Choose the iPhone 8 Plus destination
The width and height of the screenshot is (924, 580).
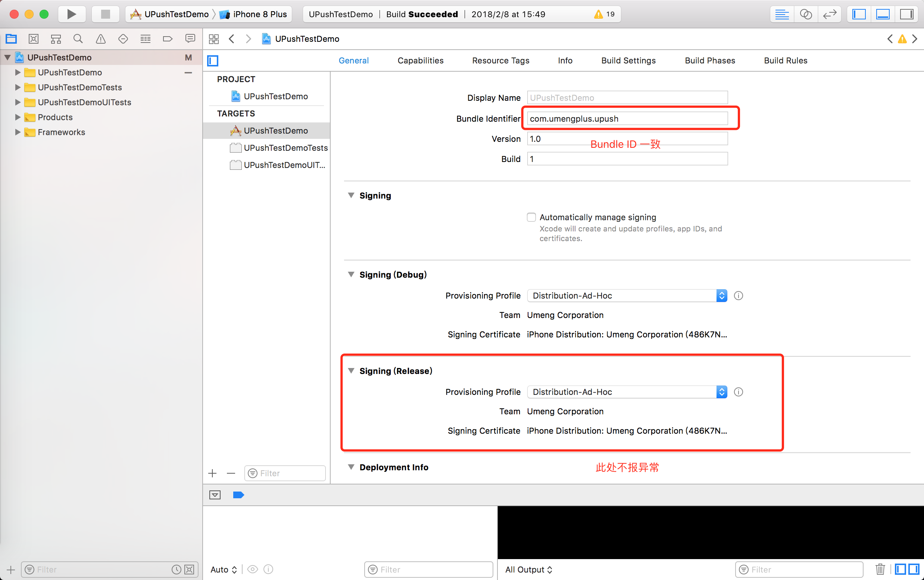(253, 14)
